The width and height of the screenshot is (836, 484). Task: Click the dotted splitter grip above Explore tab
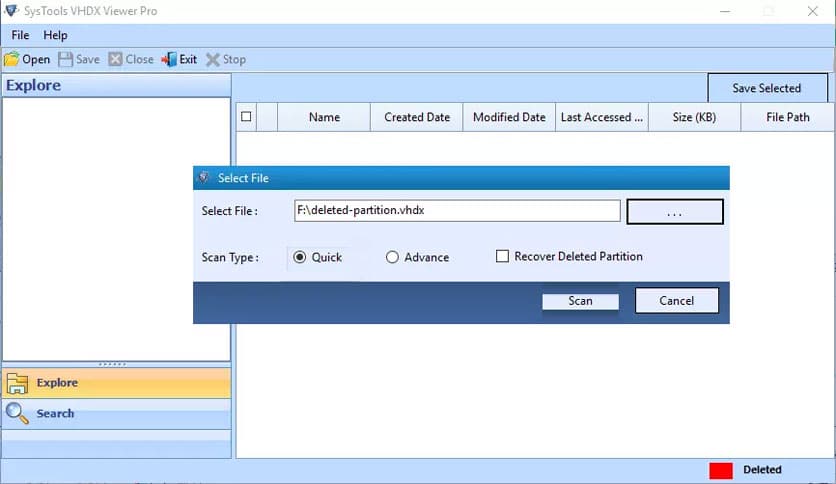(112, 364)
